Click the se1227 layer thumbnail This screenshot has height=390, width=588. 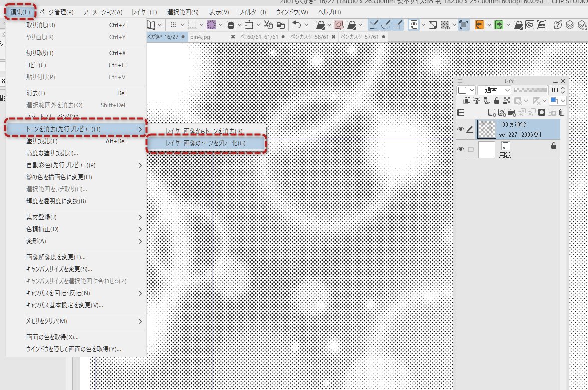tap(487, 129)
